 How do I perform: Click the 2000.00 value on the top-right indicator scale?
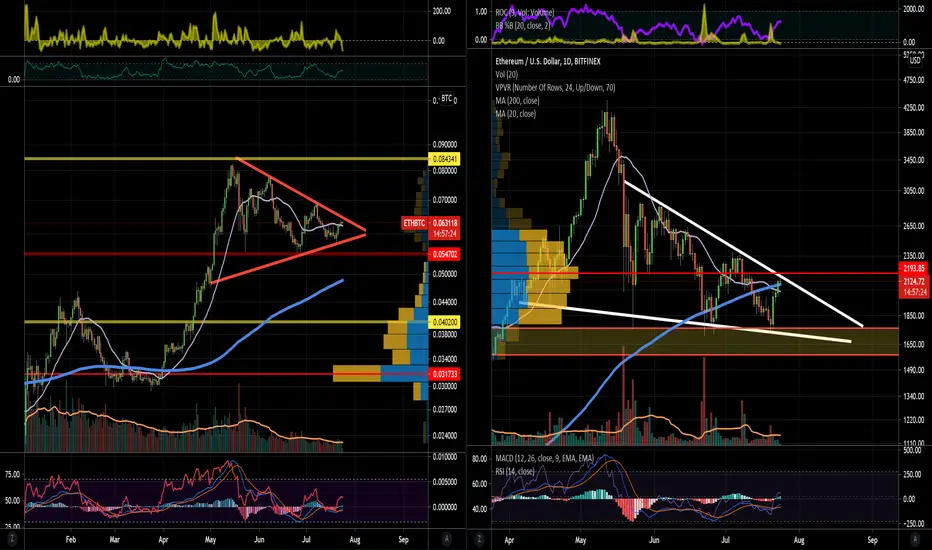click(914, 10)
